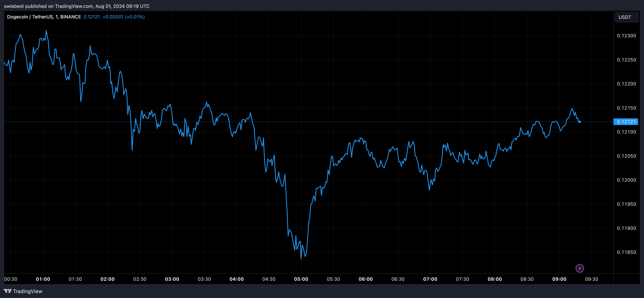This screenshot has width=644, height=298.
Task: Click the 01:00 time axis label
Action: [43, 279]
